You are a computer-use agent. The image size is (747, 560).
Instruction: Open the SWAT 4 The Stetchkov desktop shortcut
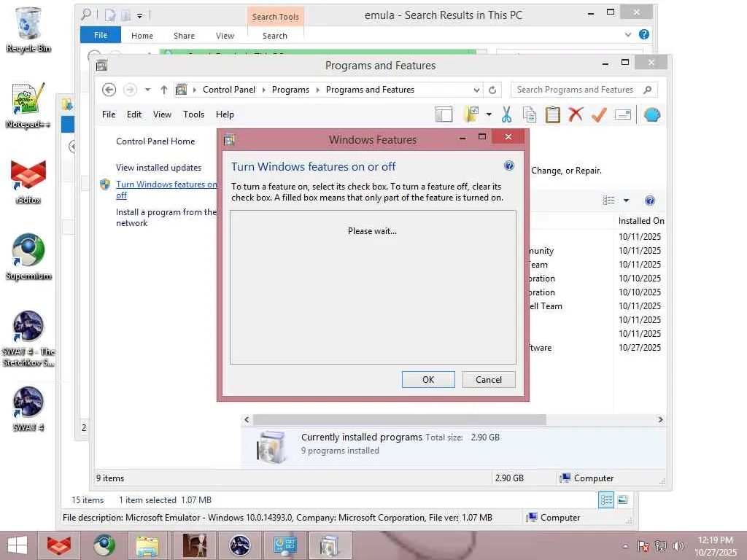coord(28,338)
